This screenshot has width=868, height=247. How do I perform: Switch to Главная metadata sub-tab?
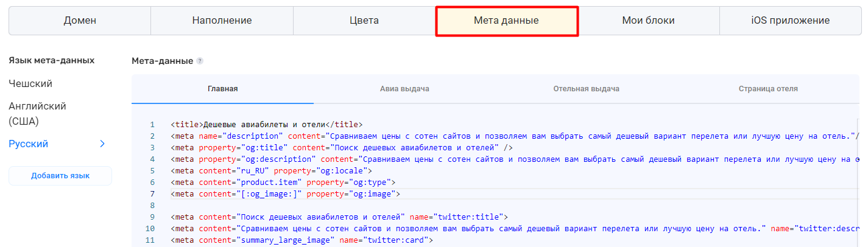(x=222, y=89)
